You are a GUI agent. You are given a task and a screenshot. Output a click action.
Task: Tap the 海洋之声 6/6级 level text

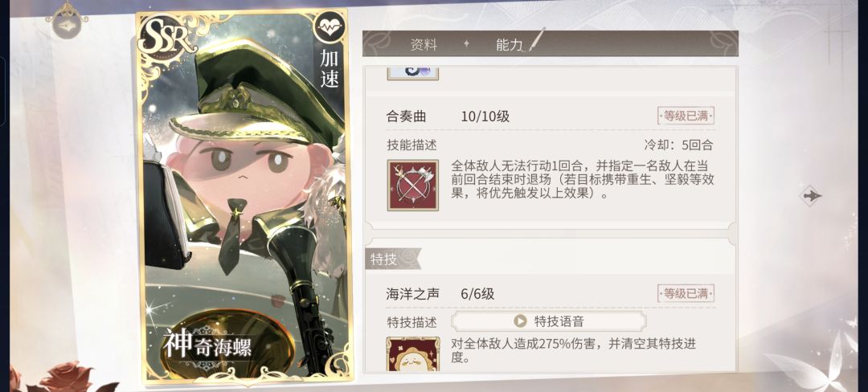[477, 294]
